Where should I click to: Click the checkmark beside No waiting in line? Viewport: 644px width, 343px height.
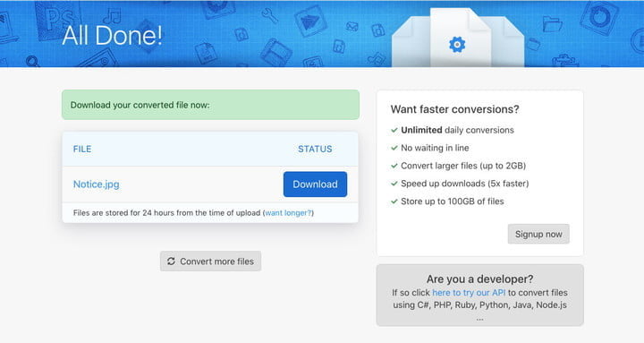coord(394,148)
